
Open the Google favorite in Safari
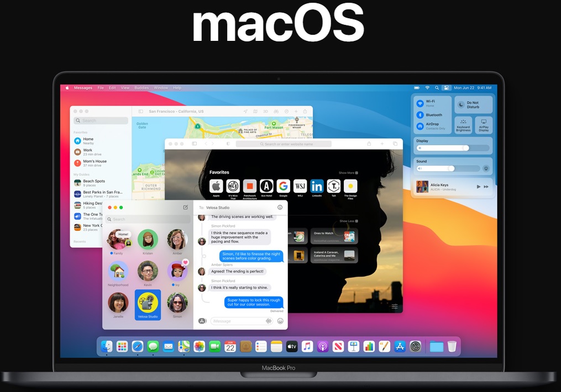pyautogui.click(x=284, y=186)
